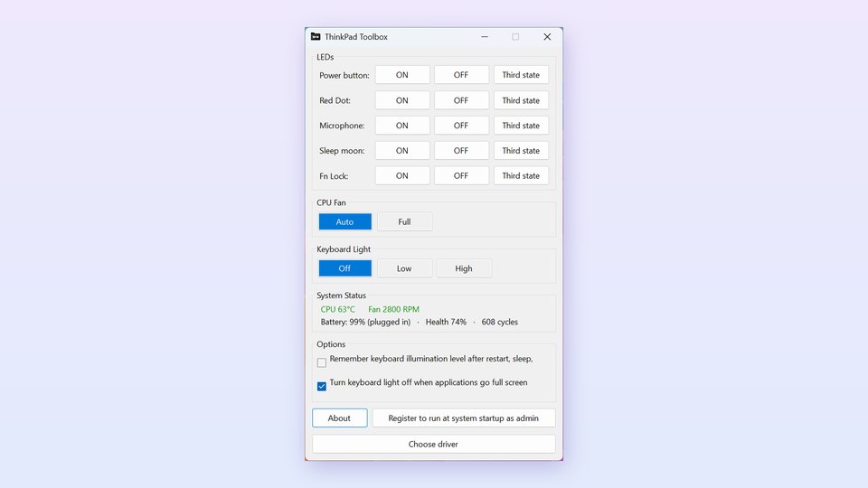The height and width of the screenshot is (488, 868).
Task: Open the About dialog
Action: point(339,418)
